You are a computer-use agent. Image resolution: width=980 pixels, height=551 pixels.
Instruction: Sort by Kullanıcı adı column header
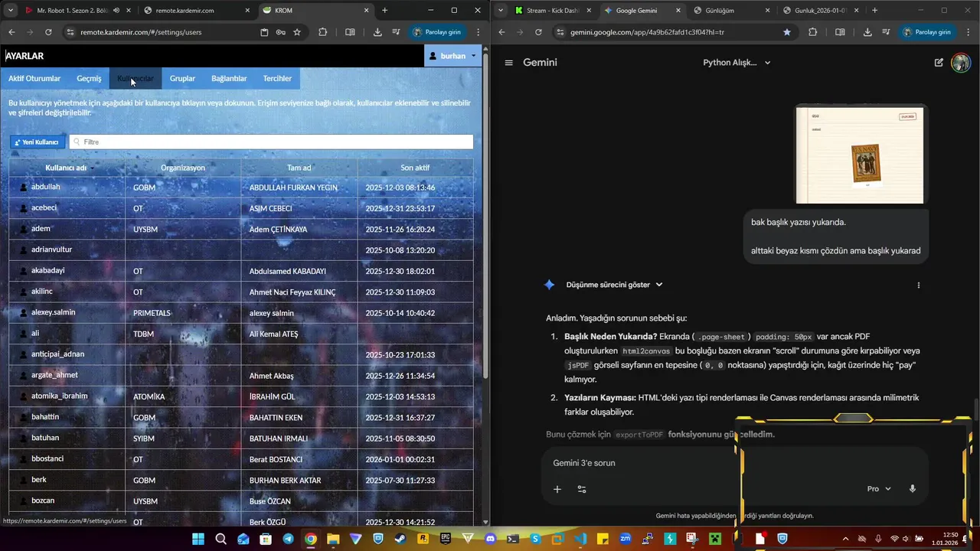67,168
